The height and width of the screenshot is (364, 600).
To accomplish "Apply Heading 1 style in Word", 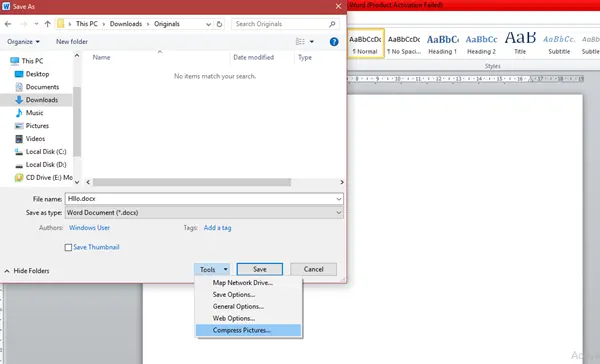I will coord(443,44).
